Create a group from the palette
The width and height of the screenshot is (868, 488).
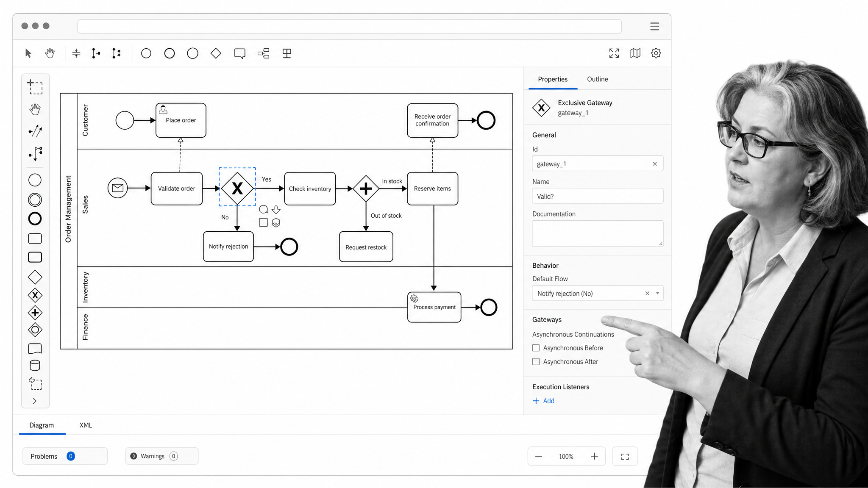click(35, 384)
